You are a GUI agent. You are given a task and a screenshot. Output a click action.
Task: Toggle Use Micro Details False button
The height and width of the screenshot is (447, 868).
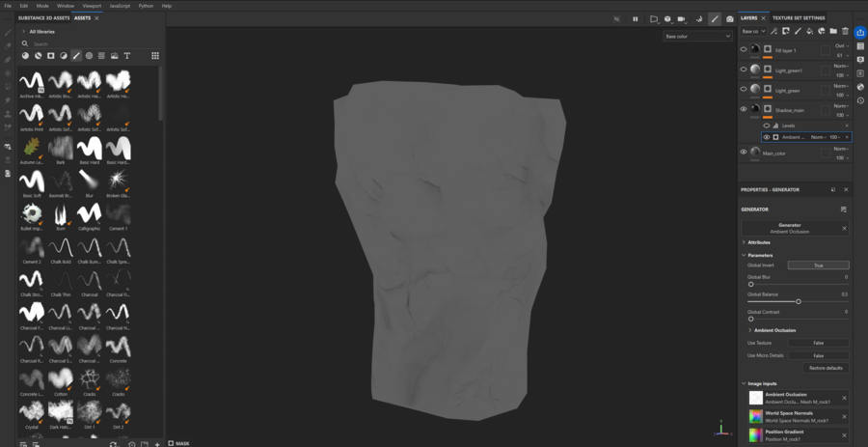point(818,355)
